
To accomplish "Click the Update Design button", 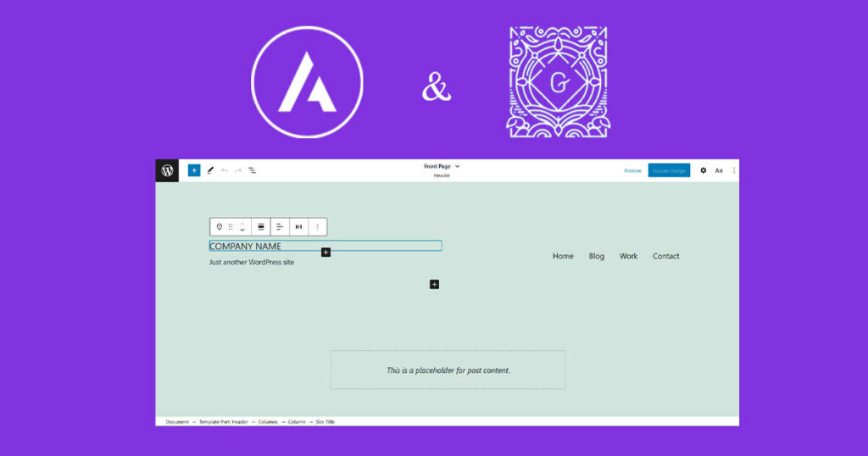I will click(669, 170).
